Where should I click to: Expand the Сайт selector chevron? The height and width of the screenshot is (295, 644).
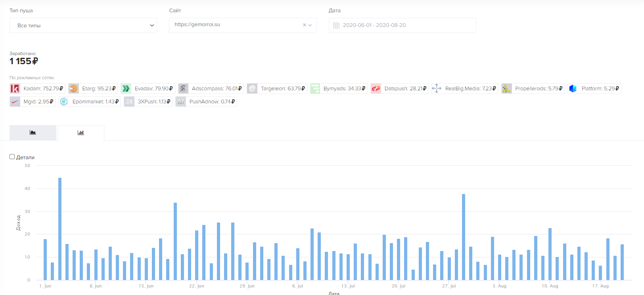pyautogui.click(x=310, y=25)
